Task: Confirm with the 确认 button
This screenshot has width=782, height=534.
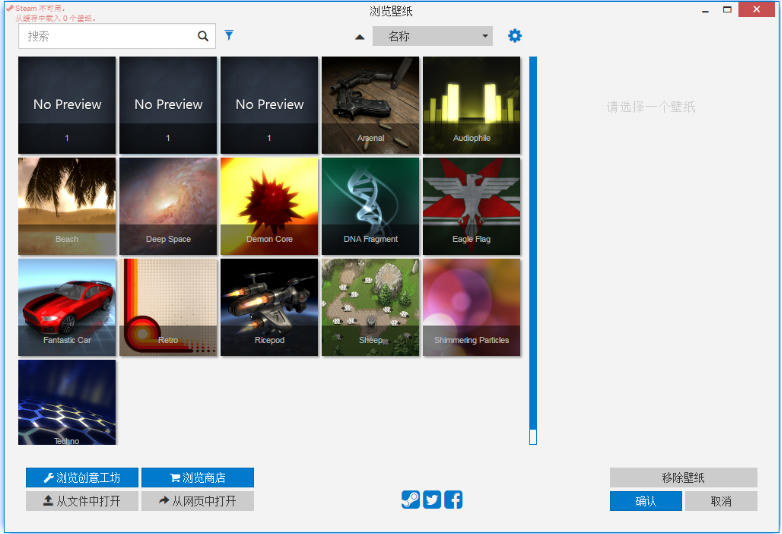Action: 645,501
